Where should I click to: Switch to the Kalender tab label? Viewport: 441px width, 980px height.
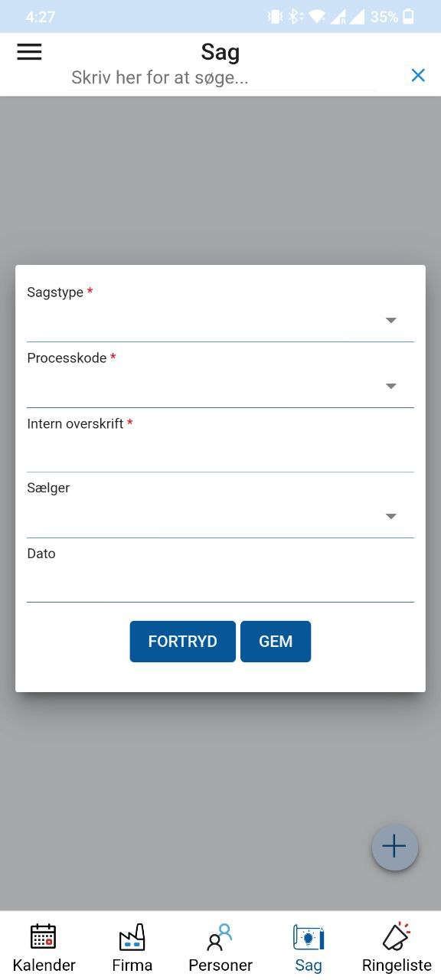pyautogui.click(x=44, y=965)
